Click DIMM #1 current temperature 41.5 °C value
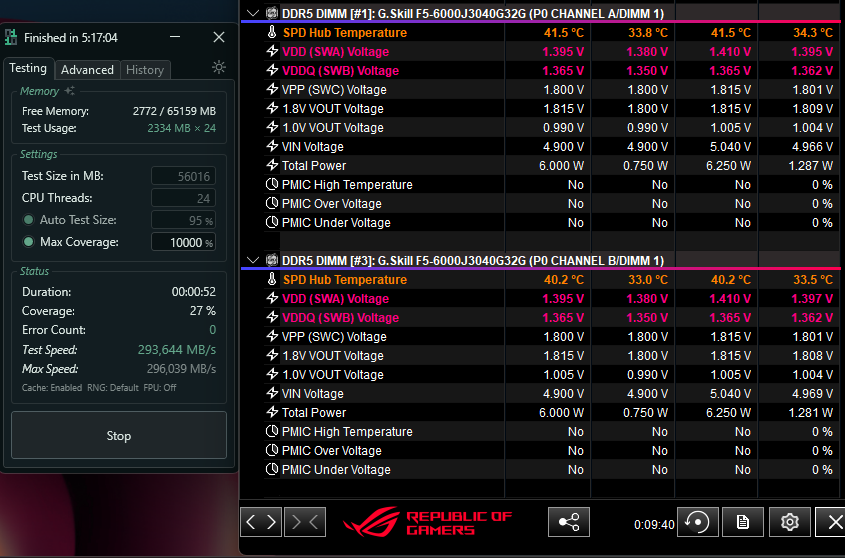This screenshot has width=845, height=558. coord(564,32)
